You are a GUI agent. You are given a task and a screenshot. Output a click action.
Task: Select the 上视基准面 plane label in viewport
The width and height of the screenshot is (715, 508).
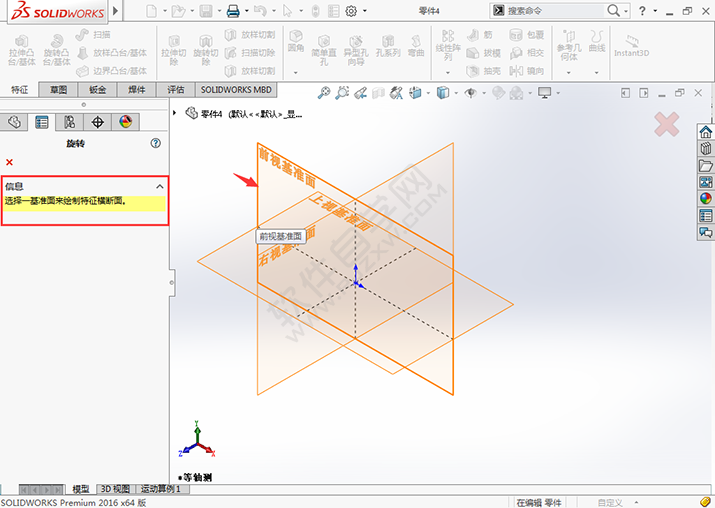(341, 212)
